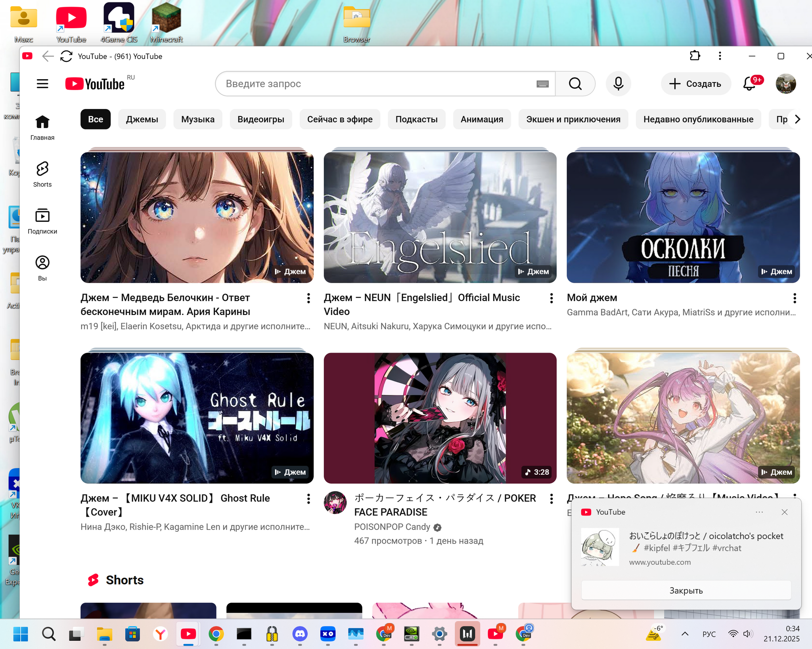
Task: Open options for the NEUN Engelslied jam
Action: [x=552, y=298]
